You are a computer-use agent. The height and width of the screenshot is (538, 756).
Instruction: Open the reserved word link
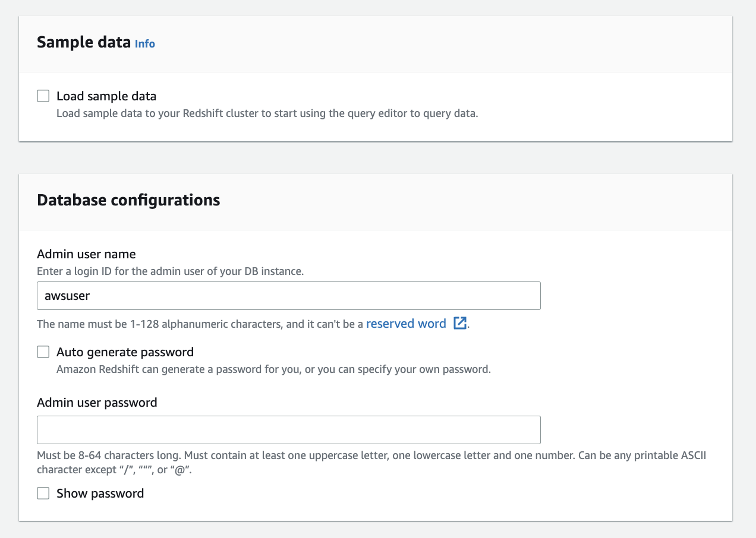point(406,324)
